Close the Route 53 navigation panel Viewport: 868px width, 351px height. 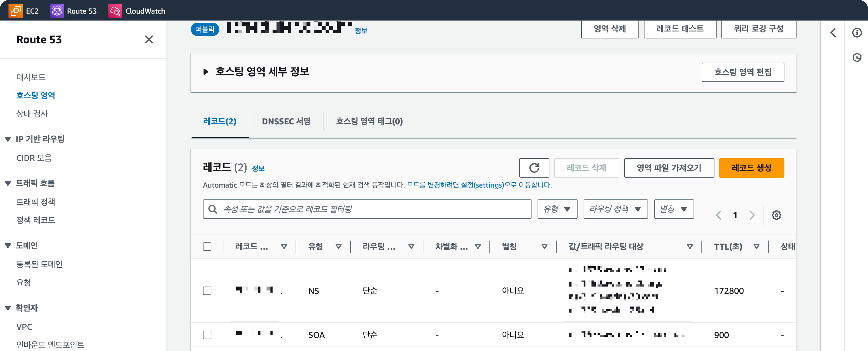(x=149, y=39)
